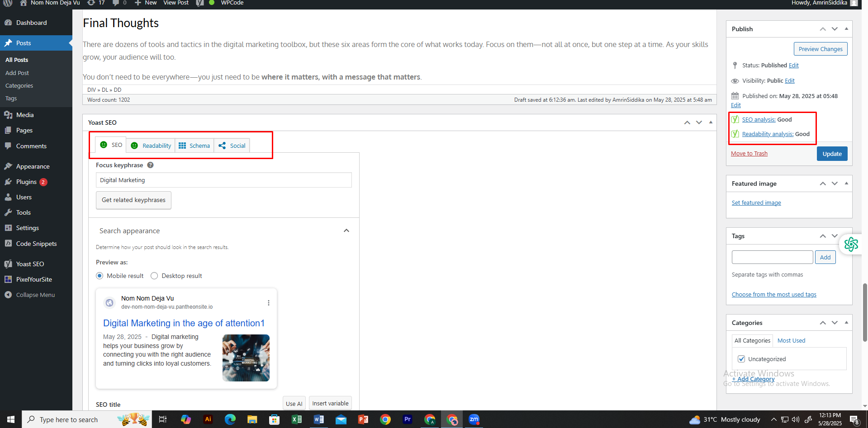Viewport: 868px width, 428px height.
Task: Open PixelYourSite in the admin menu
Action: [x=34, y=279]
